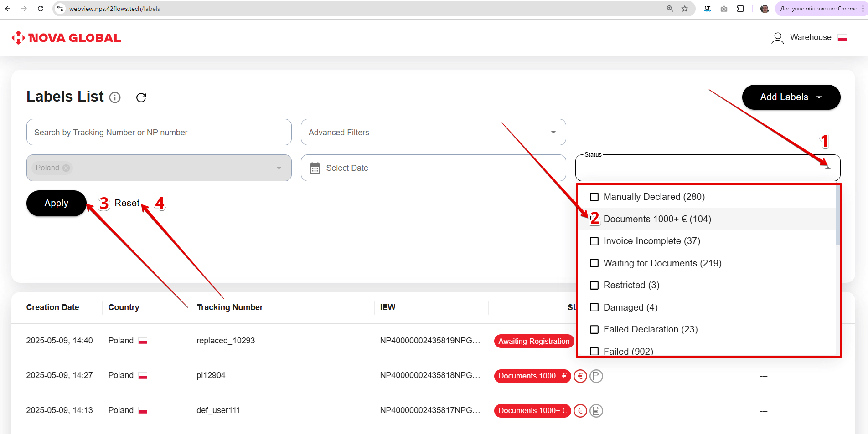Enable the Waiting for Documents checkbox
Screen dimensions: 868x434
coord(594,263)
